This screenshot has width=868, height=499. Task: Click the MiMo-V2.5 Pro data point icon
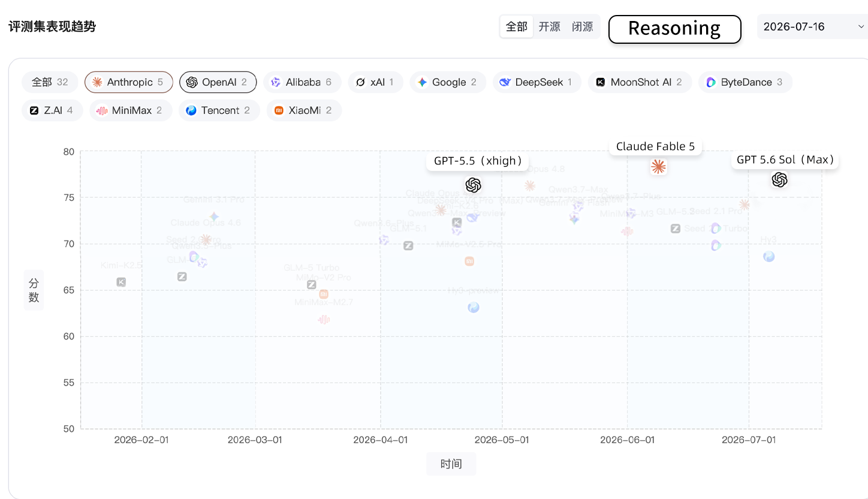pos(469,261)
